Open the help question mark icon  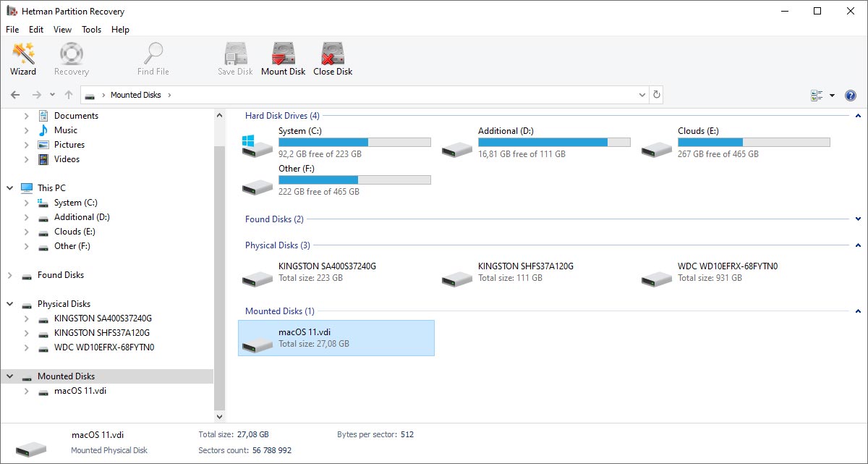click(x=851, y=96)
